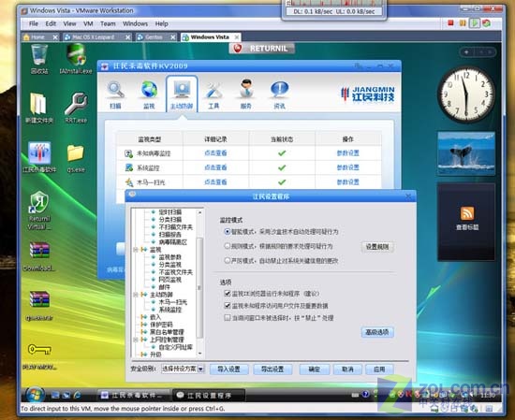Open the 服务 service person icon
Screen dimensions: 515x420
click(x=246, y=94)
